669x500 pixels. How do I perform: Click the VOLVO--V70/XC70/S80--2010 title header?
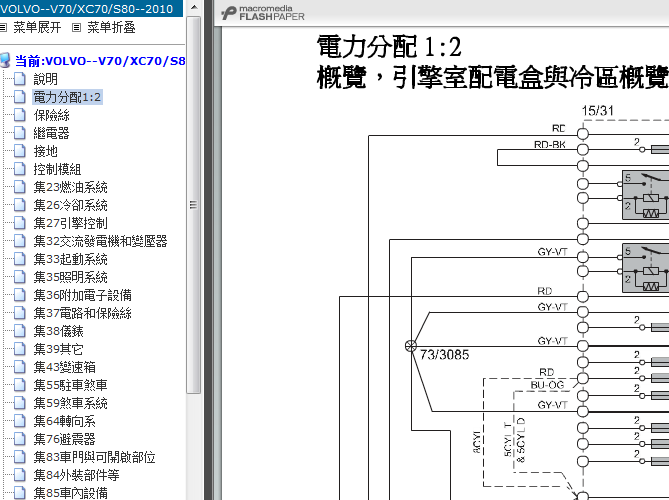click(91, 9)
